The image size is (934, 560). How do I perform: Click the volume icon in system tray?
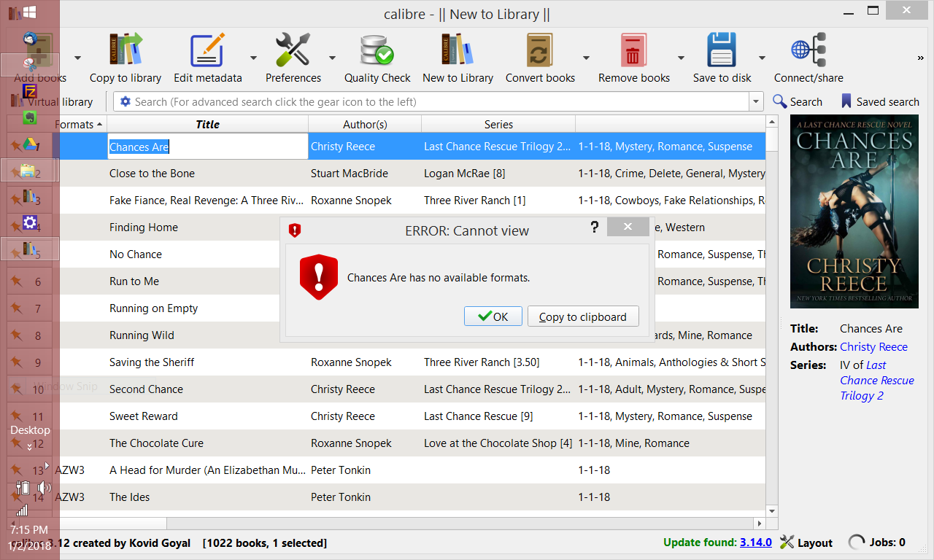[45, 488]
